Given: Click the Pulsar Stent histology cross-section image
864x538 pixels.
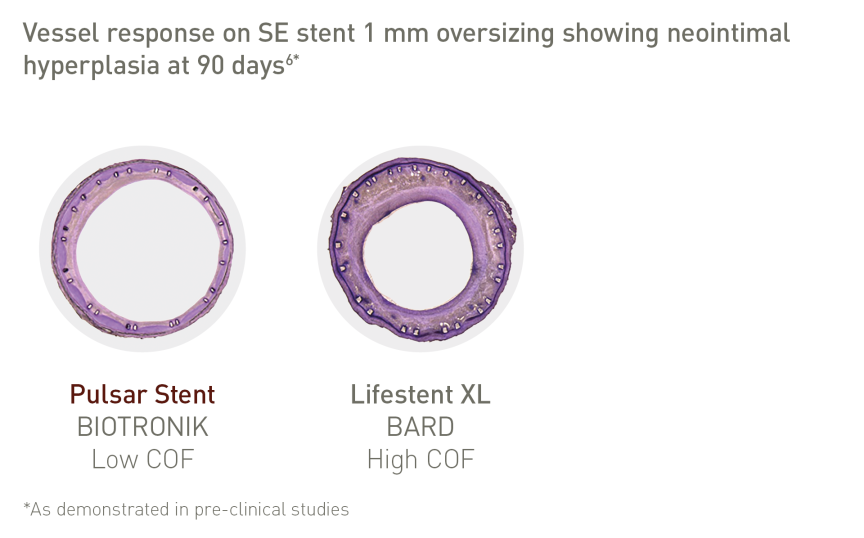Looking at the screenshot, I should click(x=142, y=249).
